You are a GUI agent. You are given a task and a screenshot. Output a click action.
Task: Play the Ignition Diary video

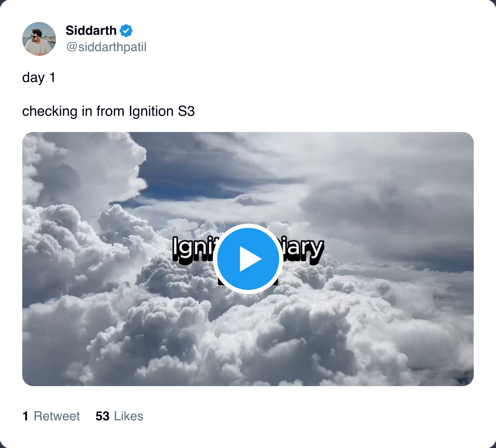pos(248,259)
